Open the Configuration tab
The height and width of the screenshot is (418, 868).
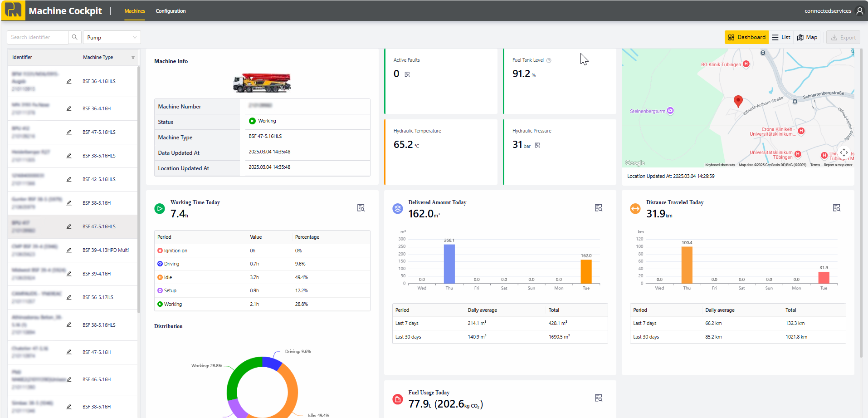click(x=171, y=11)
